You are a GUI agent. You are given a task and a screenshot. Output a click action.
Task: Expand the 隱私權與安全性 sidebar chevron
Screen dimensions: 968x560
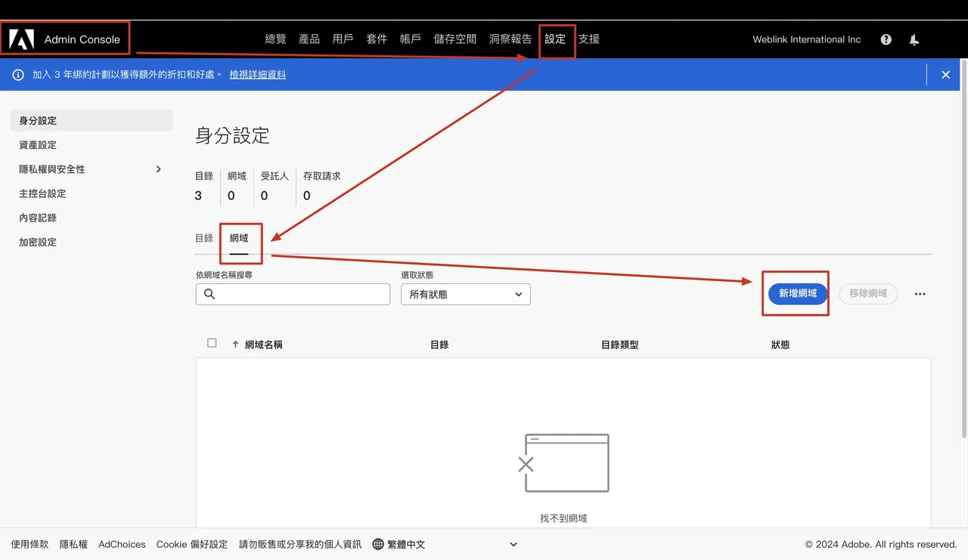[x=159, y=169]
